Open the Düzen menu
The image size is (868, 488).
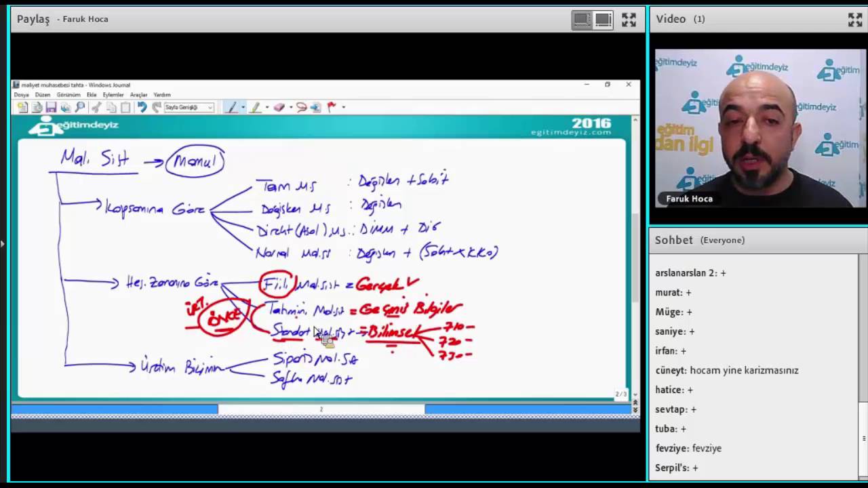(x=43, y=95)
